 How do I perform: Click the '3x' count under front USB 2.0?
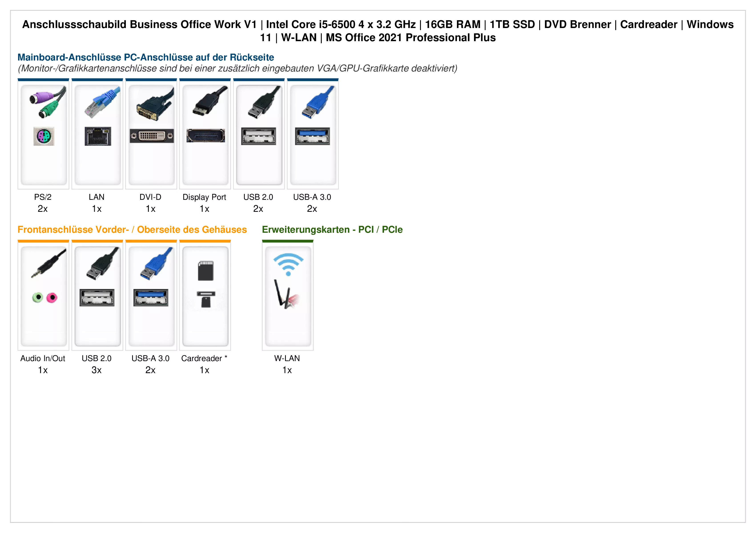[x=97, y=370]
